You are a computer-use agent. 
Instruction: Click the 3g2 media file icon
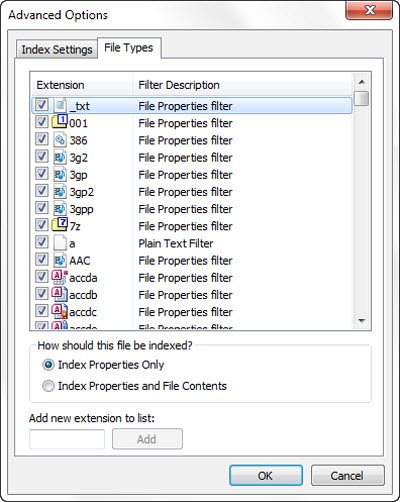tap(60, 157)
